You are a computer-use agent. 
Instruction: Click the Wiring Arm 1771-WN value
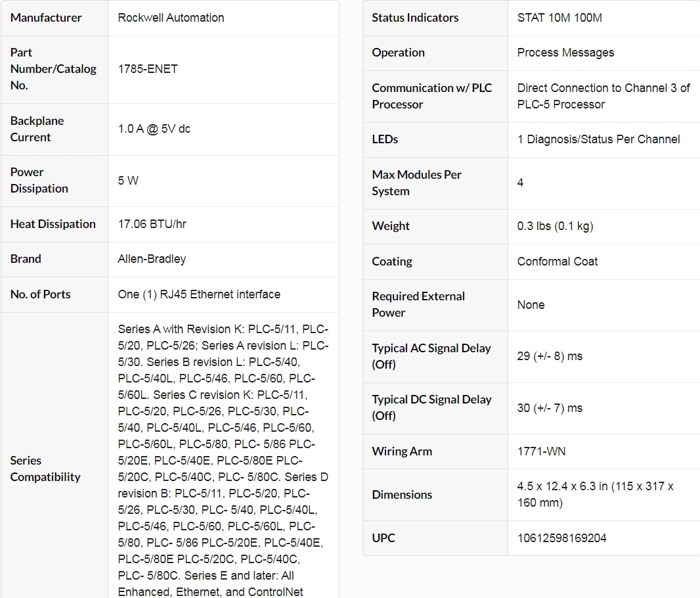point(541,451)
